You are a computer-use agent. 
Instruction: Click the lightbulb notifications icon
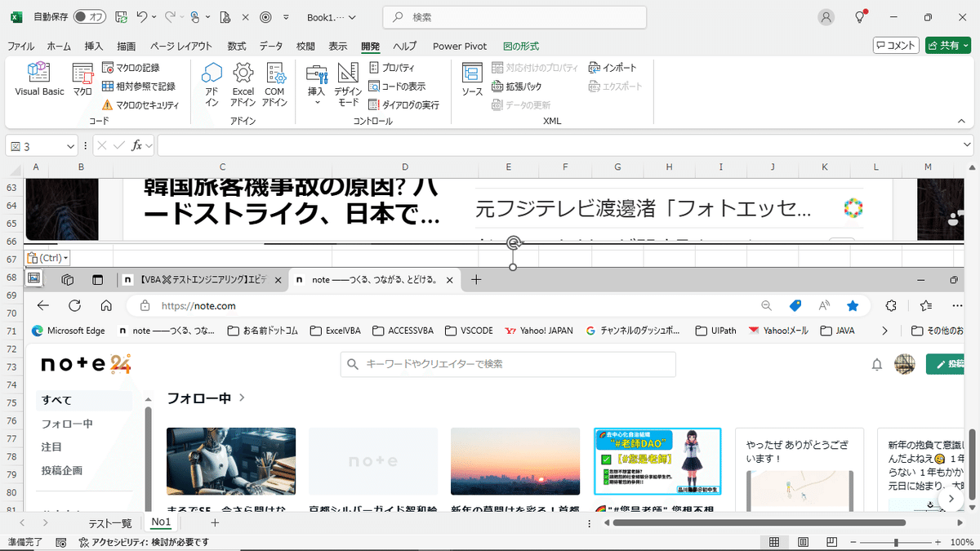(x=860, y=17)
